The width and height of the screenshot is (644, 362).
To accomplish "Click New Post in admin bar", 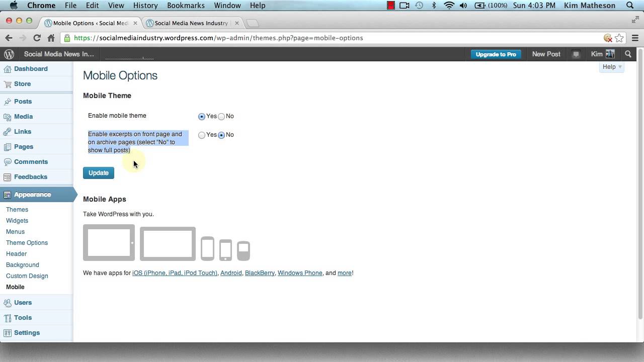I will point(546,54).
